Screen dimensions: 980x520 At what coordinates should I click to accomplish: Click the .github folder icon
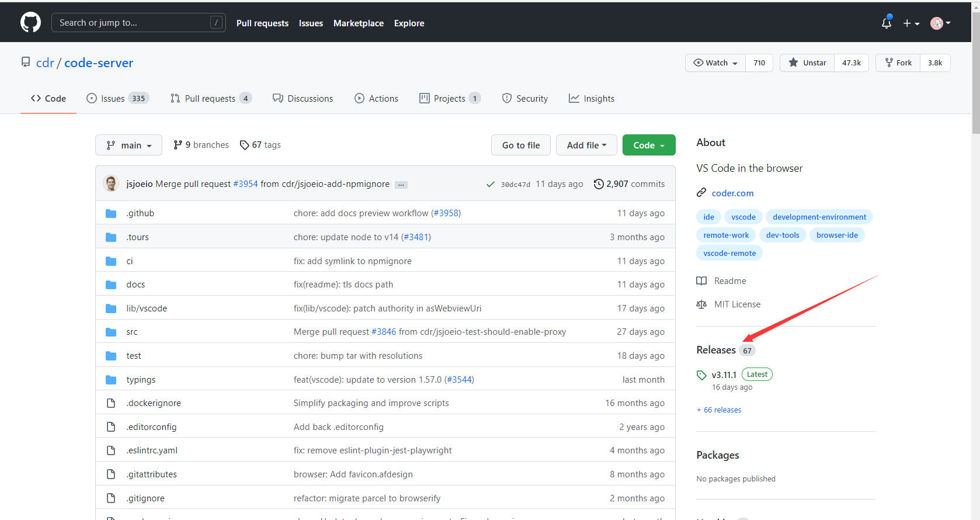(x=111, y=213)
